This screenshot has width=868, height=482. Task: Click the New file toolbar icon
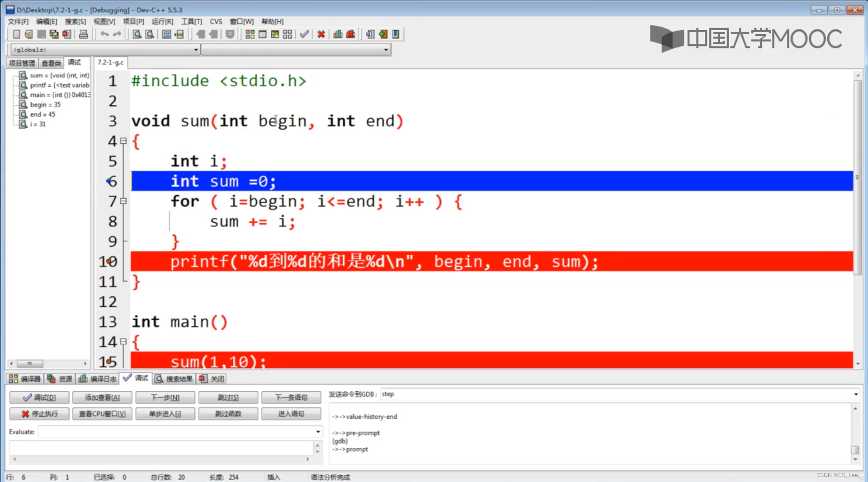coord(17,34)
